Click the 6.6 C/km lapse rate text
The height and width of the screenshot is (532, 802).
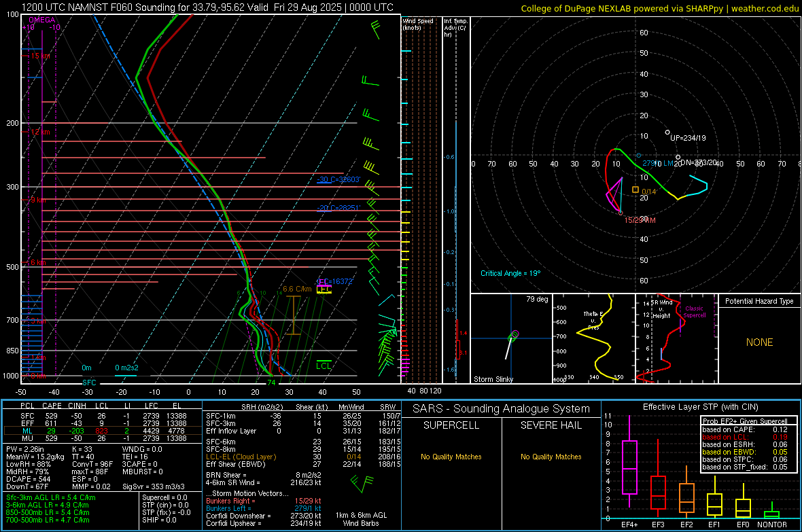(x=297, y=289)
